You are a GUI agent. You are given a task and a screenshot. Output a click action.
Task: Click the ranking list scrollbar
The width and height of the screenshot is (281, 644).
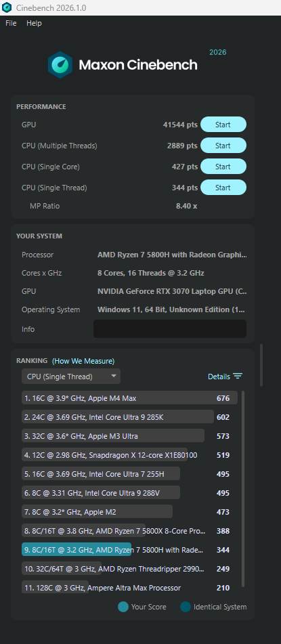click(x=243, y=489)
